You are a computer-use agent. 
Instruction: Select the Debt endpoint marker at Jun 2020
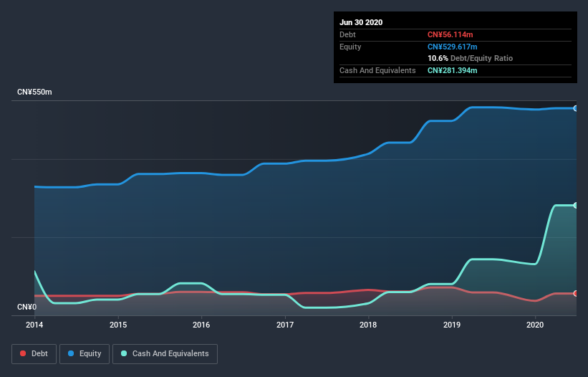tap(576, 293)
